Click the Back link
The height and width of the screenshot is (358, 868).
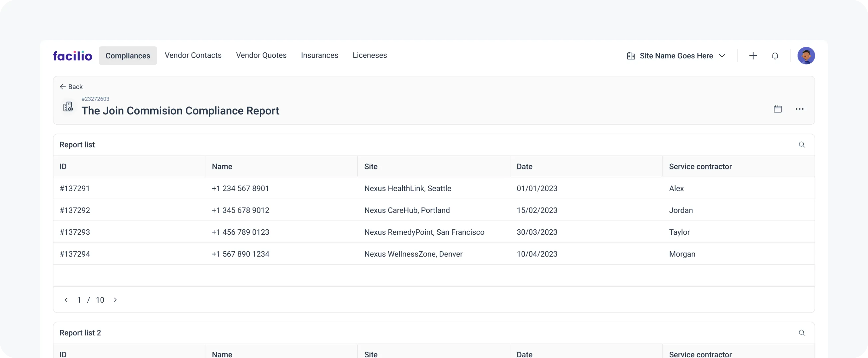(x=75, y=87)
